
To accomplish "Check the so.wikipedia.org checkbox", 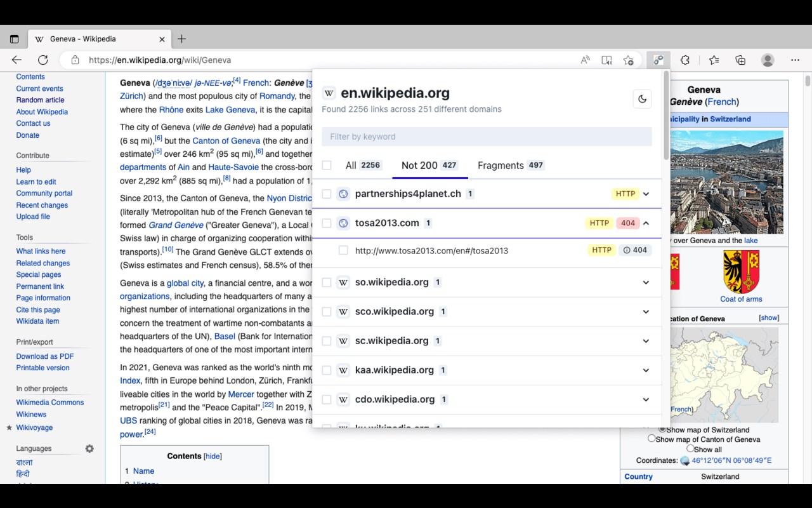I will pyautogui.click(x=327, y=282).
